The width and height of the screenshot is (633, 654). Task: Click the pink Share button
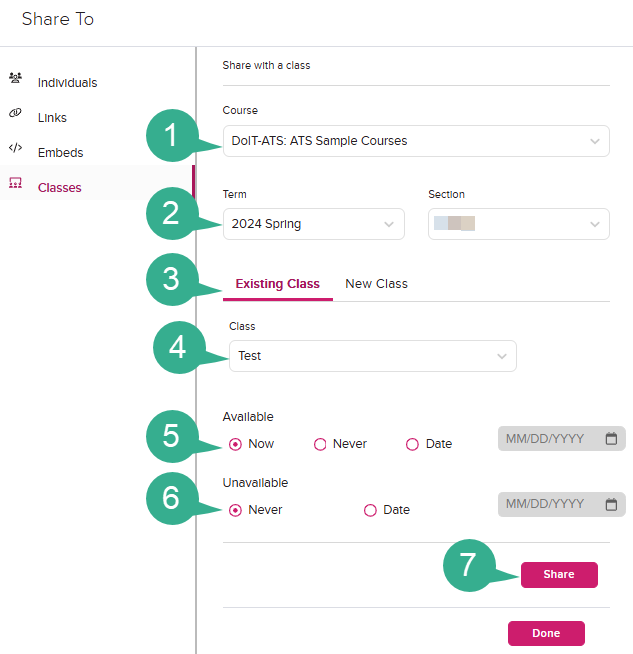[559, 575]
